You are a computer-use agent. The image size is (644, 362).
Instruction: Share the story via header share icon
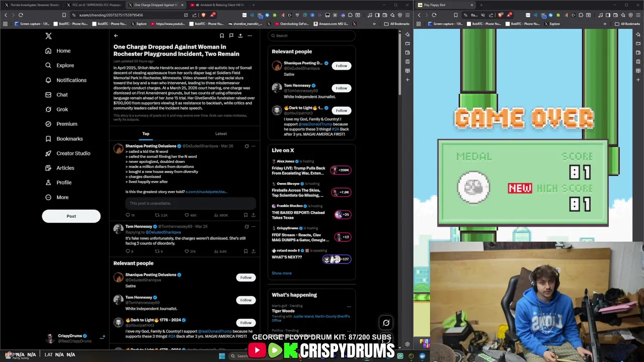coord(240,36)
